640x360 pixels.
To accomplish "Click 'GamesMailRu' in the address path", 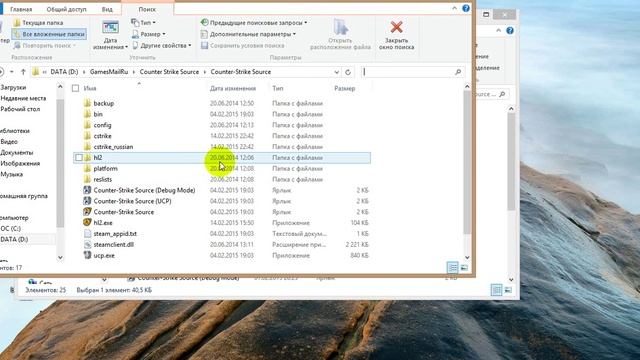I will [x=109, y=72].
